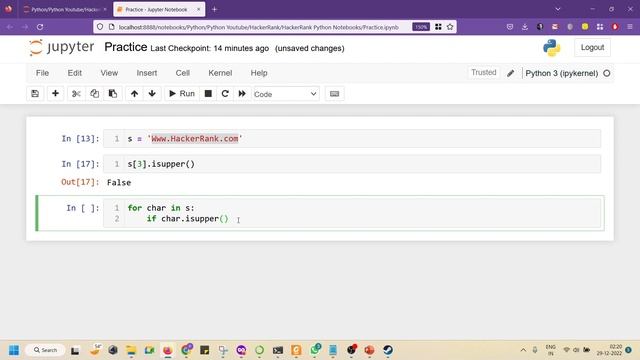Log out with the Logout button

coord(592,47)
